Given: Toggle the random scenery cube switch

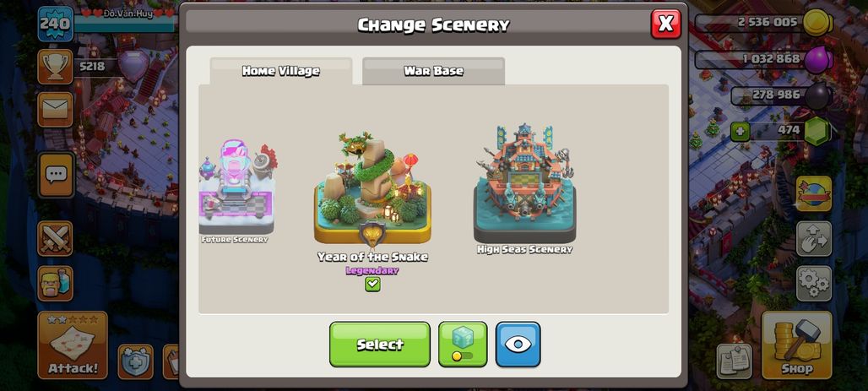Looking at the screenshot, I should click(x=463, y=344).
